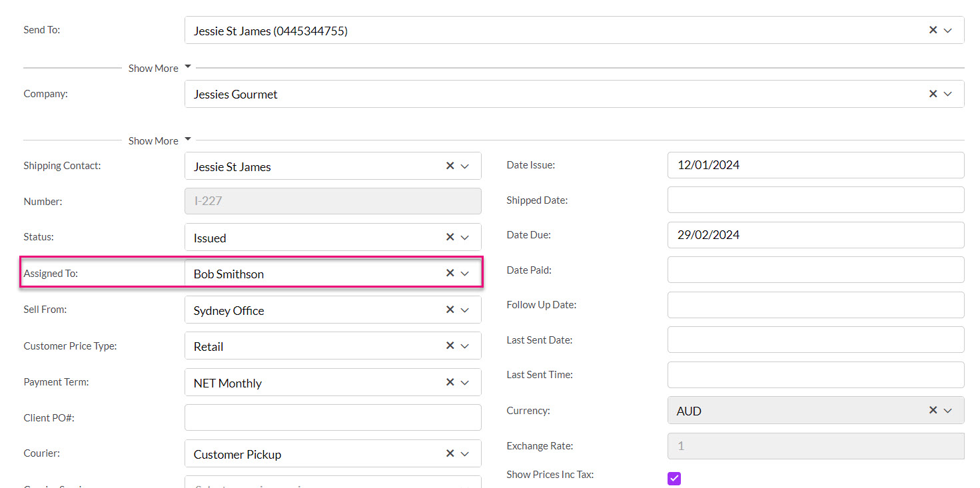
Task: Click the Date Issue field 12/01/2024
Action: pos(815,165)
